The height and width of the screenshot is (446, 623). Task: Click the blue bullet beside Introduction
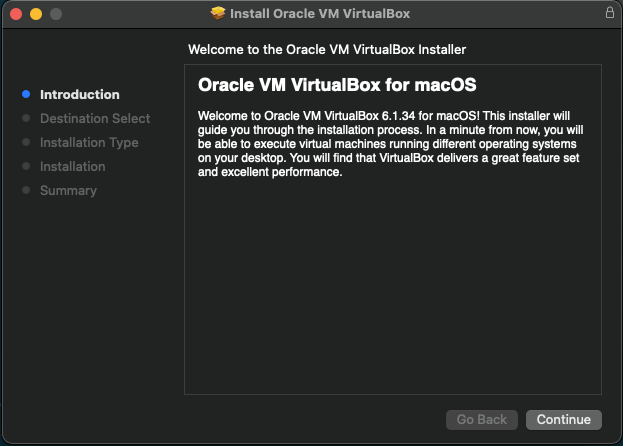(x=26, y=95)
